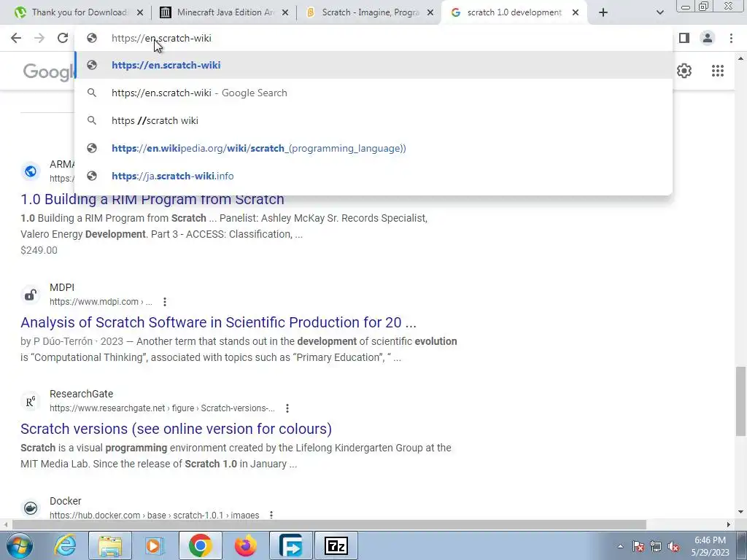This screenshot has width=747, height=560.
Task: Open more options for Docker result
Action: pyautogui.click(x=271, y=515)
